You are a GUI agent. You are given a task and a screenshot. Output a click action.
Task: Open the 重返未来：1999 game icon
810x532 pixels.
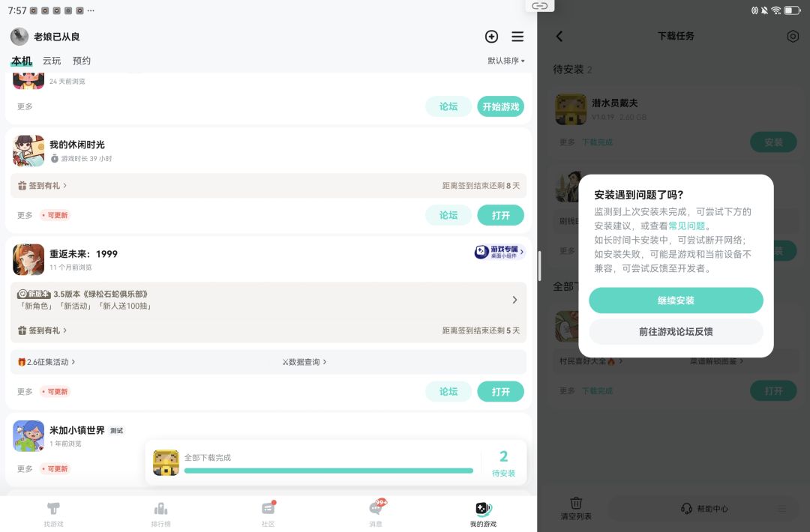pyautogui.click(x=28, y=259)
